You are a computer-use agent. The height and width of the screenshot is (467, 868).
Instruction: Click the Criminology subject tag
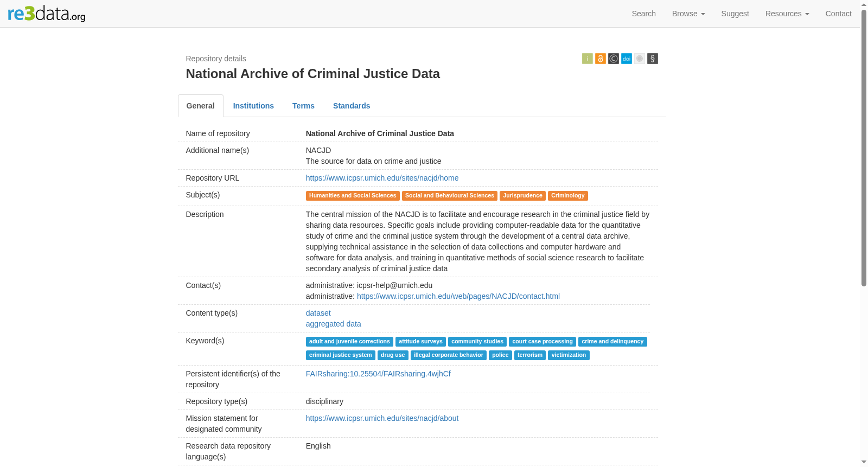[x=568, y=196]
